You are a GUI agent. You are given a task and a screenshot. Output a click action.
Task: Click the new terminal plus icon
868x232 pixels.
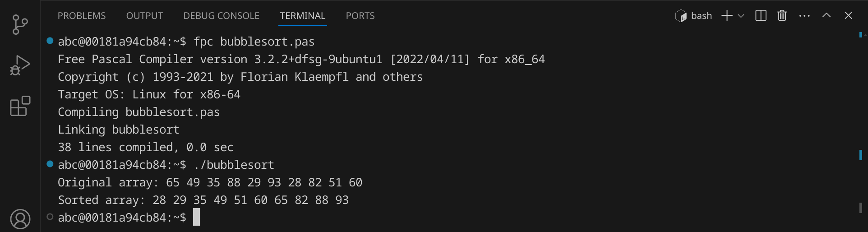coord(726,16)
